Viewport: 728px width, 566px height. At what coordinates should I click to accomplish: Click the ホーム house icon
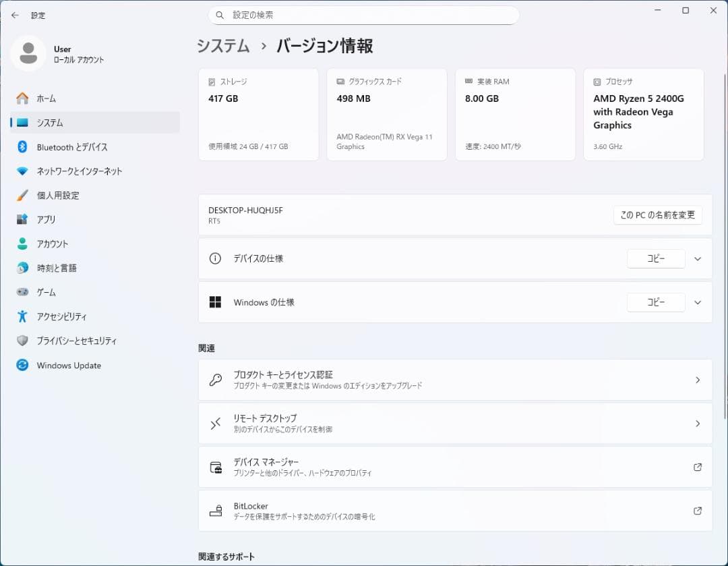pos(22,98)
